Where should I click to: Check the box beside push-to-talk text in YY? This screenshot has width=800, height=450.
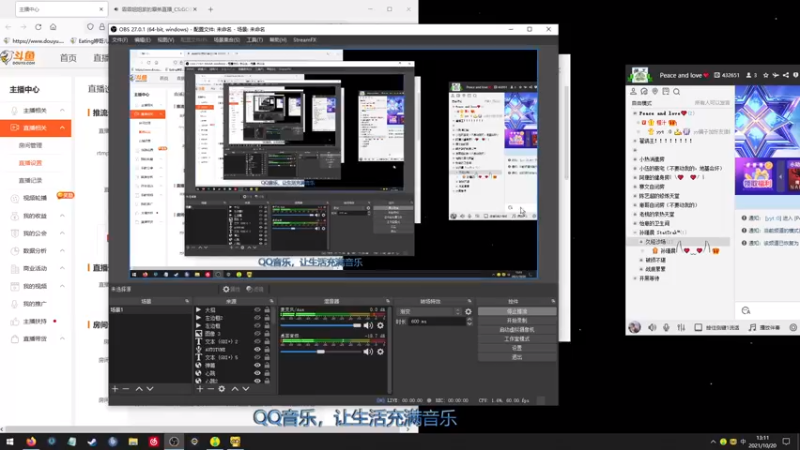pyautogui.click(x=698, y=328)
